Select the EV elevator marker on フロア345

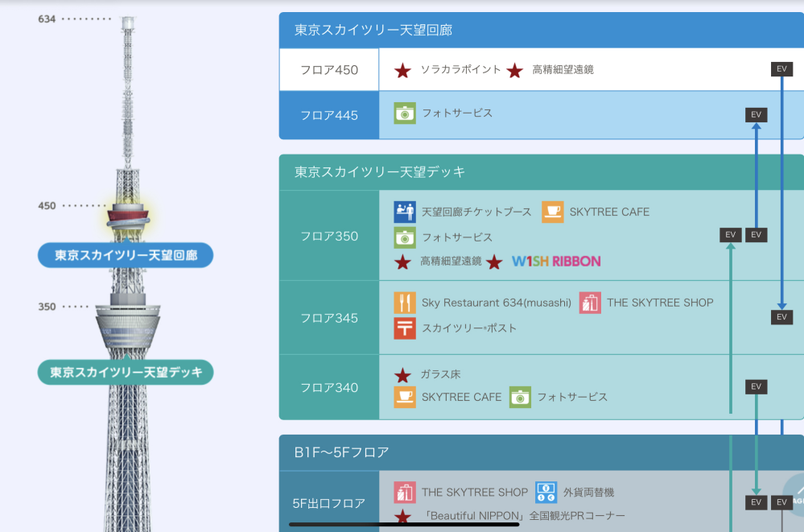coord(781,316)
